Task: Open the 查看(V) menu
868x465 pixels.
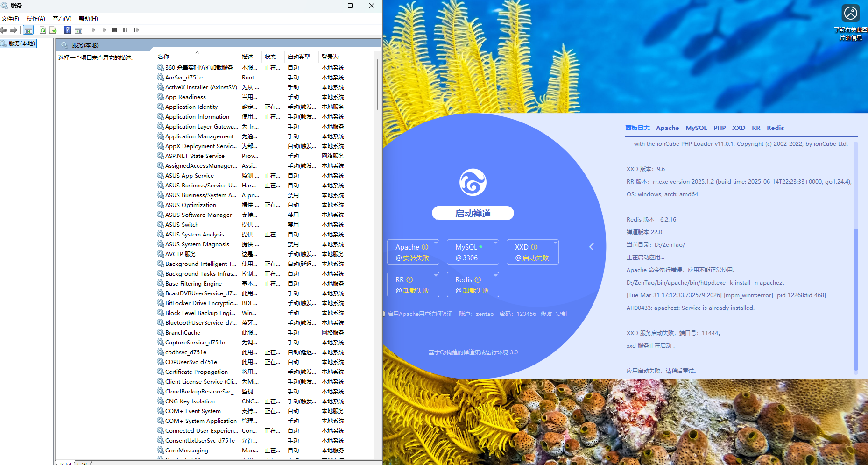Action: [x=62, y=19]
